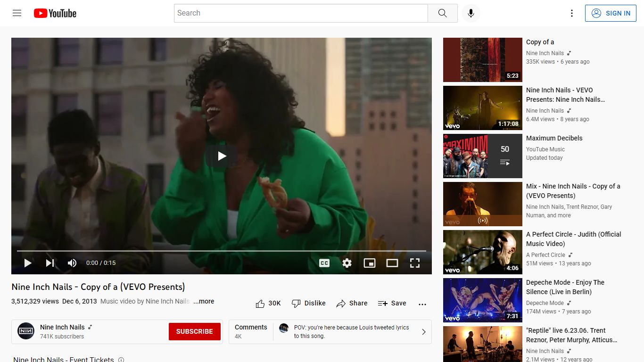This screenshot has height=362, width=644.
Task: Dislike the video
Action: (309, 303)
